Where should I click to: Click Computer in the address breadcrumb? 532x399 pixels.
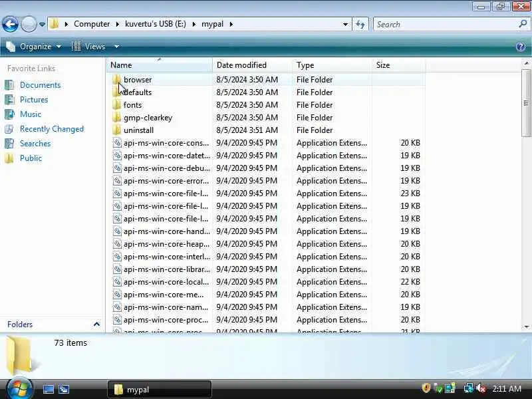click(x=92, y=24)
